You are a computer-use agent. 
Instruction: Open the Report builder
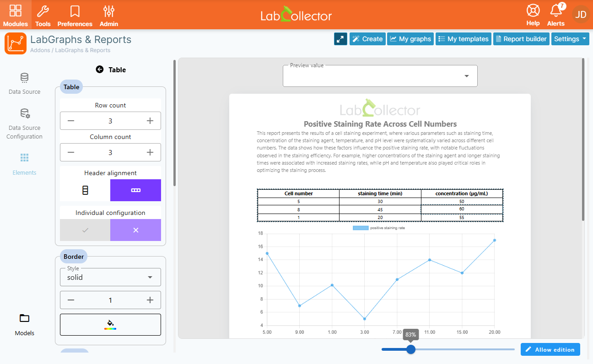(521, 39)
